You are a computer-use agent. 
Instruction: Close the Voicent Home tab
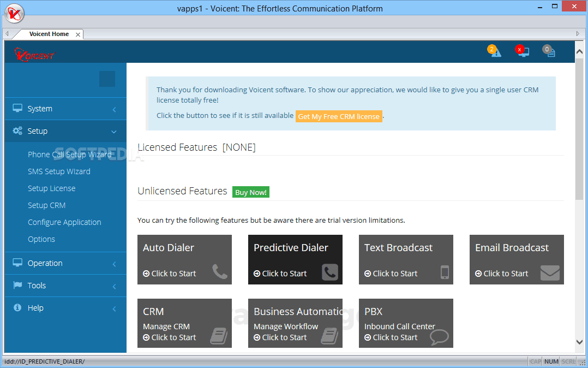(78, 34)
